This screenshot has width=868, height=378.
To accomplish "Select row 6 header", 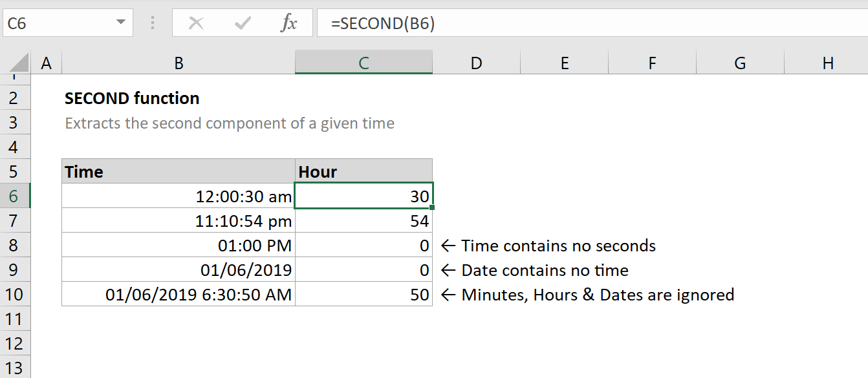I will (15, 196).
